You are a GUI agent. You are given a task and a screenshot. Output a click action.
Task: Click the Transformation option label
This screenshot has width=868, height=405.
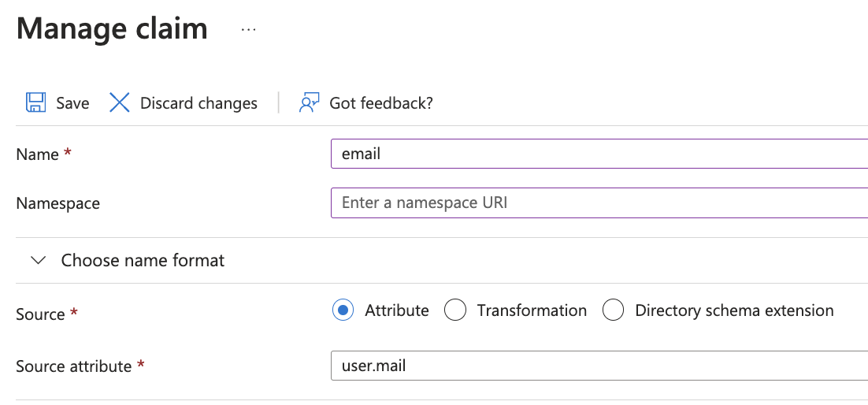click(x=532, y=310)
